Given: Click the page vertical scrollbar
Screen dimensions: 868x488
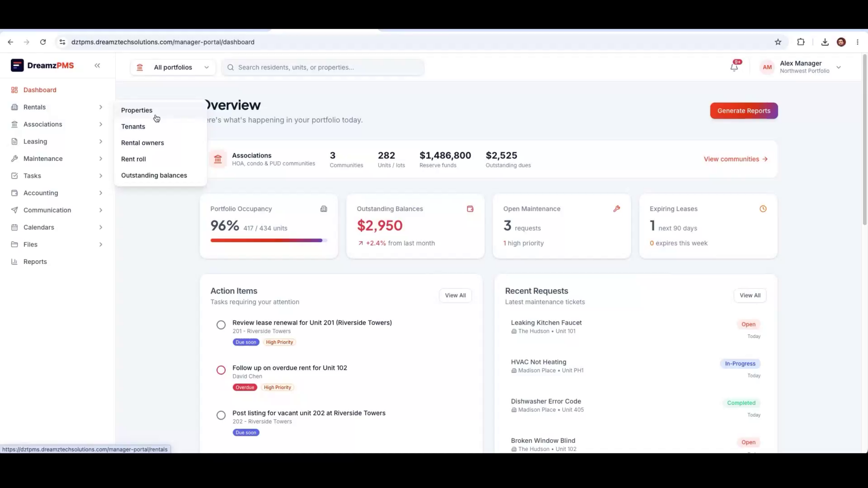Looking at the screenshot, I should pos(865,140).
